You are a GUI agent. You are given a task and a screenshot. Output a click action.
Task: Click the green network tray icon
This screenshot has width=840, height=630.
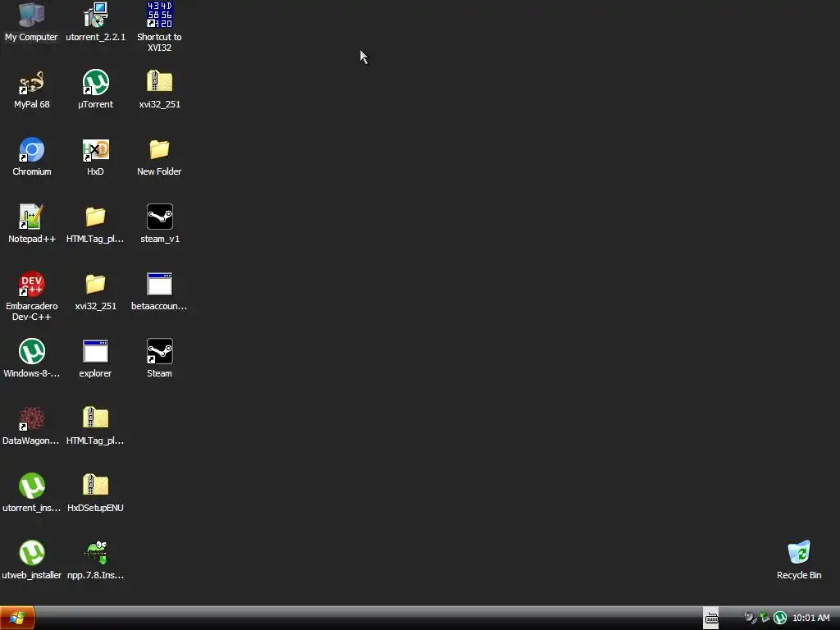765,618
